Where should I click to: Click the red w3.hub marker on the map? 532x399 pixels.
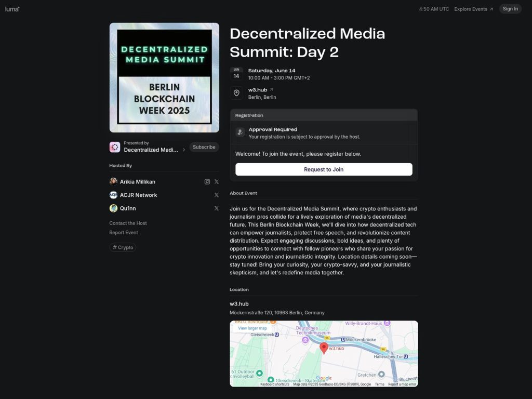[324, 348]
